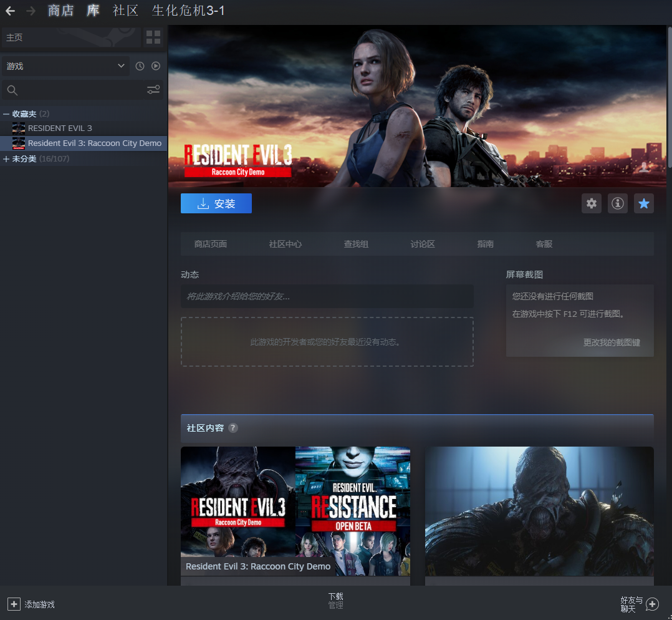Show game information icon
Viewport: 672px width, 620px height.
click(x=618, y=203)
